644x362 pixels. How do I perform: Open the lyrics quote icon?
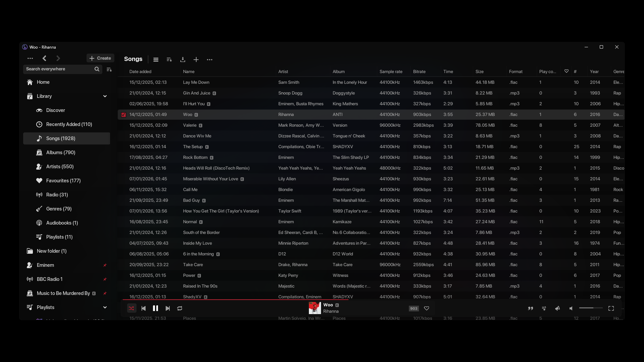click(x=531, y=308)
